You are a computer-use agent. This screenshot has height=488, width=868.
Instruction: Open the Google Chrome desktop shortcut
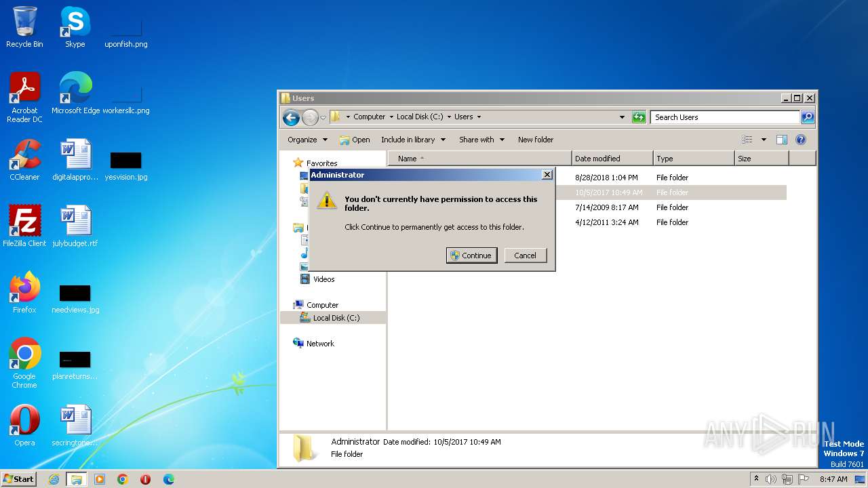[x=24, y=364]
